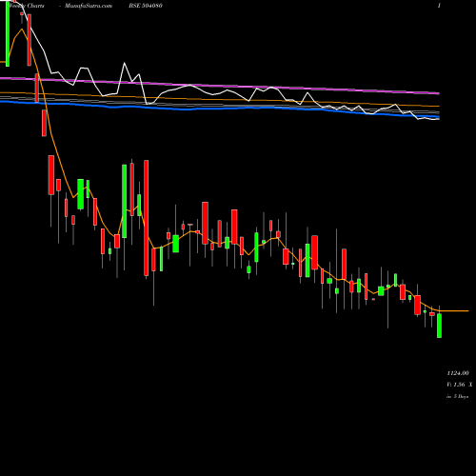The height and width of the screenshot is (476, 476).
Task: Click the last green candle on the right
Action: coord(439,326)
